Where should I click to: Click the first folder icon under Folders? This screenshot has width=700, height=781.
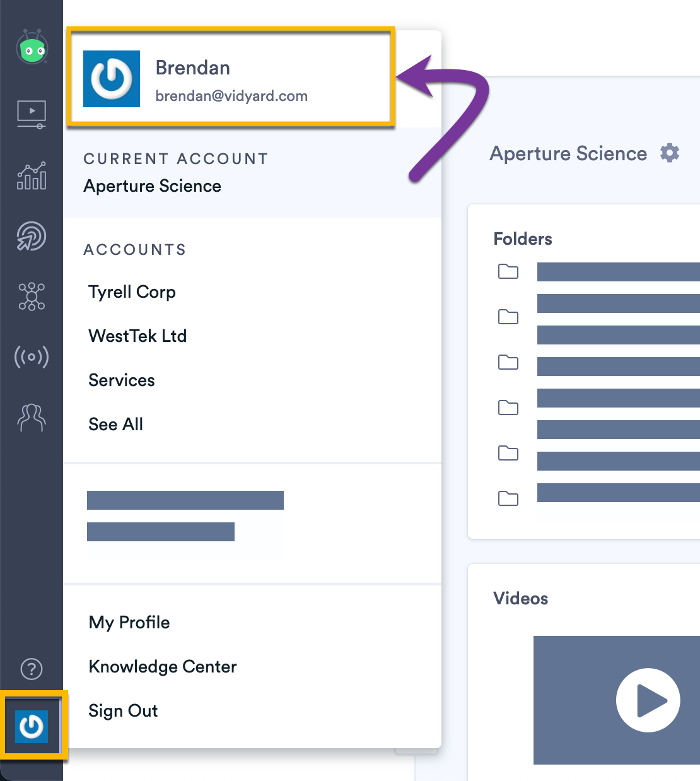pyautogui.click(x=508, y=271)
